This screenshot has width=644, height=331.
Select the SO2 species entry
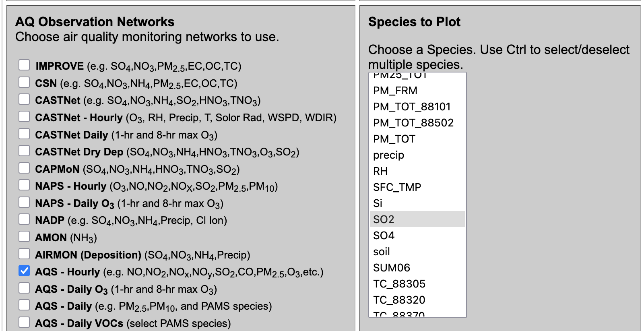[417, 219]
